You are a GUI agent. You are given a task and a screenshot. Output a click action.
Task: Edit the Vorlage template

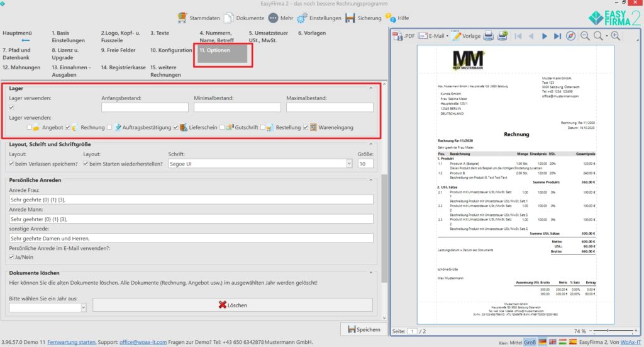point(466,36)
